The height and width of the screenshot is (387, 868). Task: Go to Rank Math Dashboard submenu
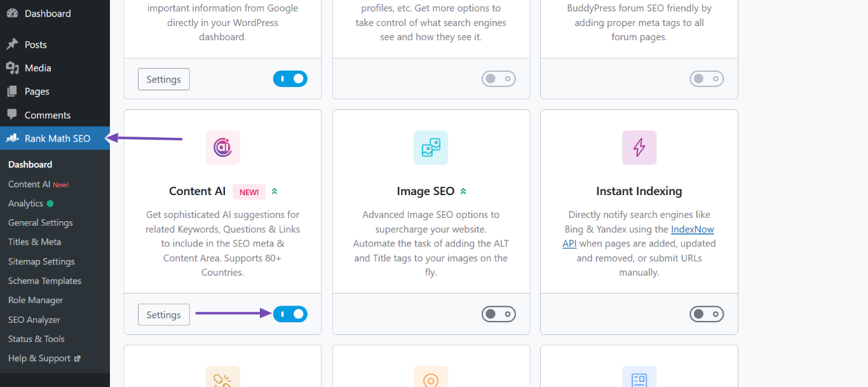click(30, 165)
